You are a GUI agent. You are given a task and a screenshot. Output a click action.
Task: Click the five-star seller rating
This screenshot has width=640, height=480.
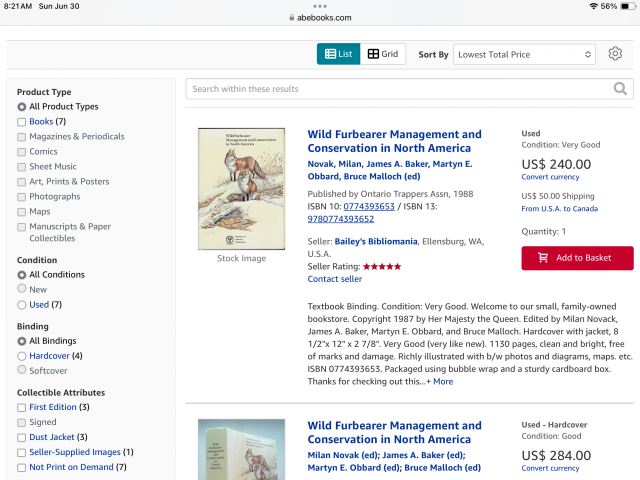coord(381,266)
